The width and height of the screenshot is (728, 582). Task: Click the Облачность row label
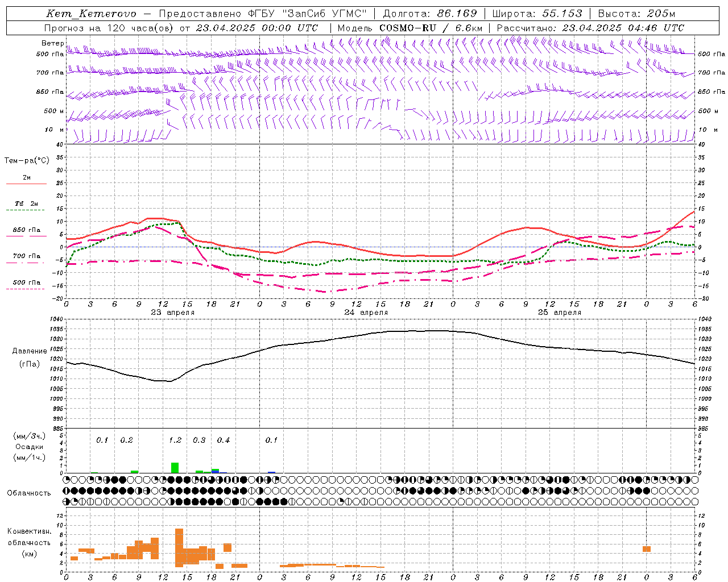29,493
